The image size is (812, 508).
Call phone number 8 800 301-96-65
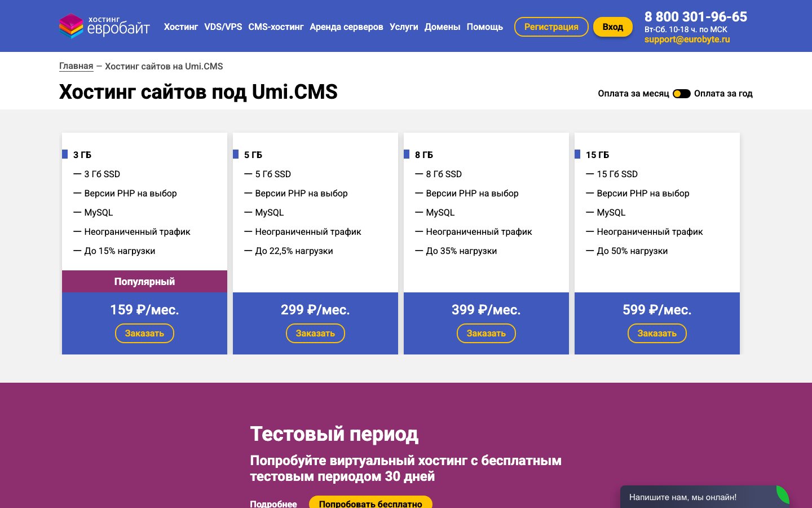695,17
